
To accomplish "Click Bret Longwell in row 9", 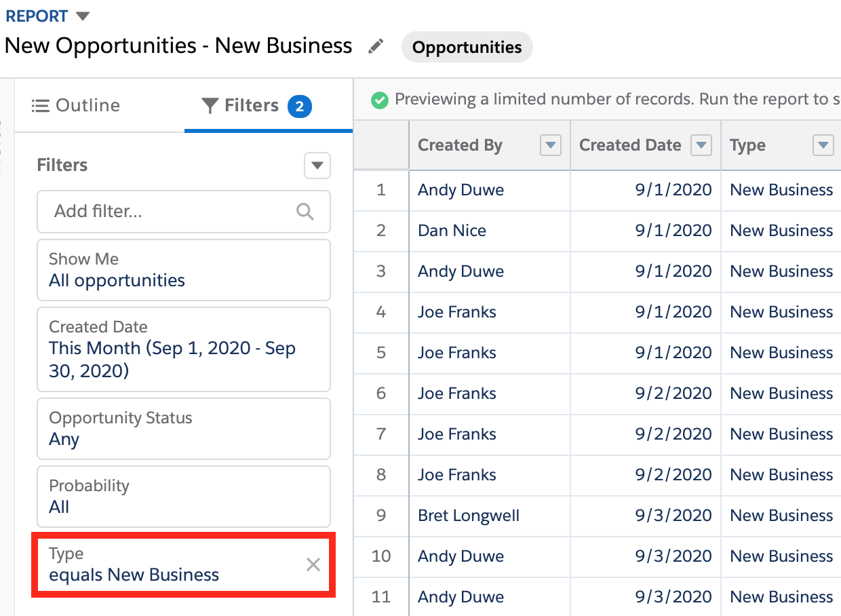I will click(x=469, y=516).
